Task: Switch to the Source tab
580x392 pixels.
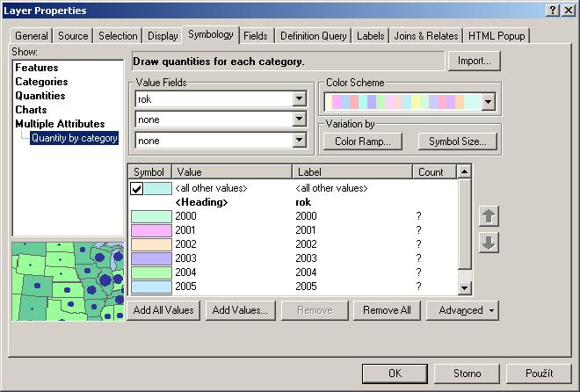Action: [x=73, y=36]
